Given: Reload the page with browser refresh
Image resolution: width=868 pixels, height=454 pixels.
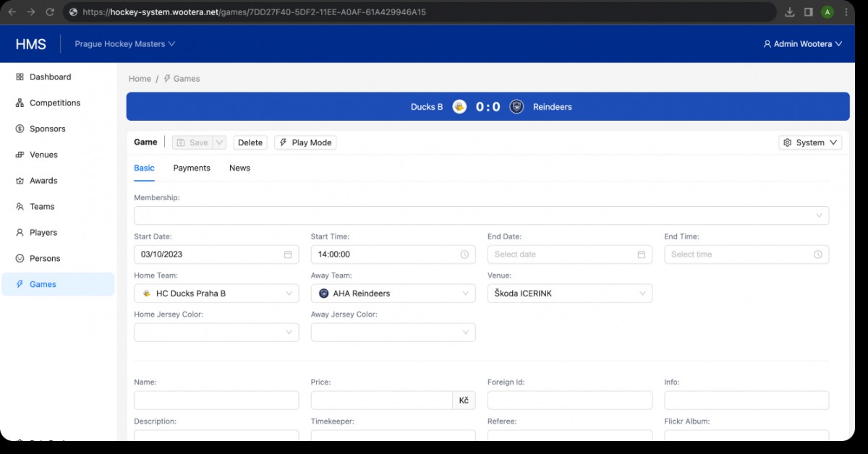Looking at the screenshot, I should coord(50,12).
